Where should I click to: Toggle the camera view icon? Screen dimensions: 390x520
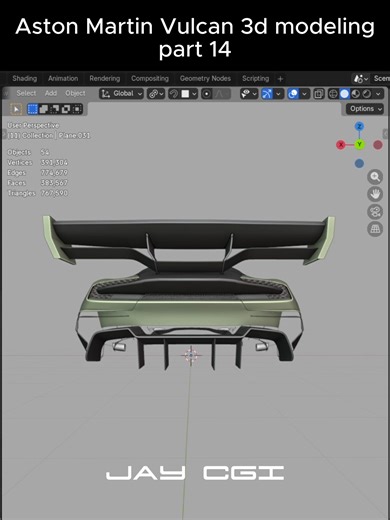coord(375,212)
